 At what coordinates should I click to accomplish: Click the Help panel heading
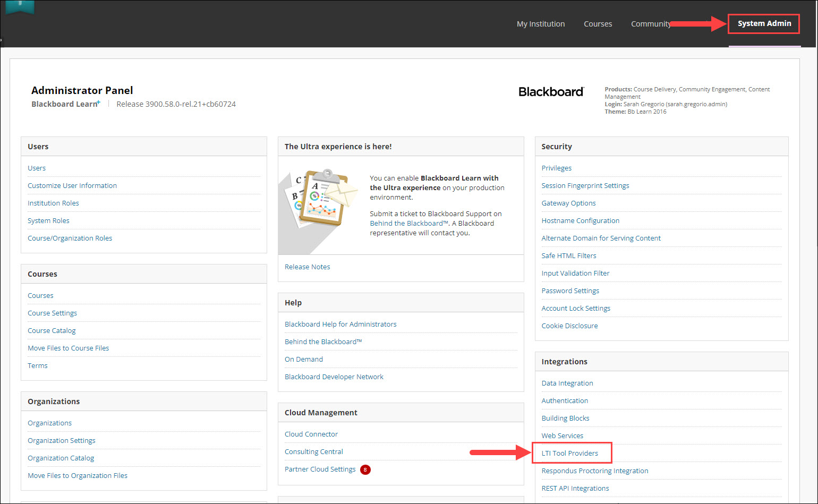[x=293, y=303]
